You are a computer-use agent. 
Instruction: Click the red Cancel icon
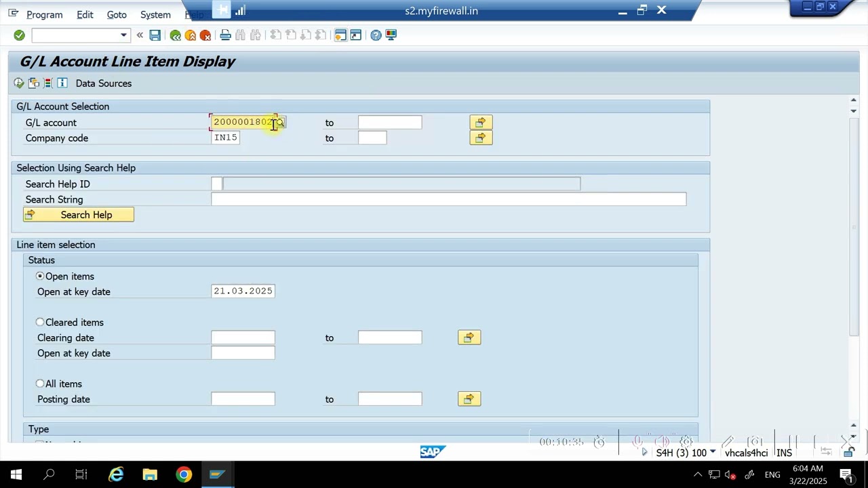pos(205,35)
